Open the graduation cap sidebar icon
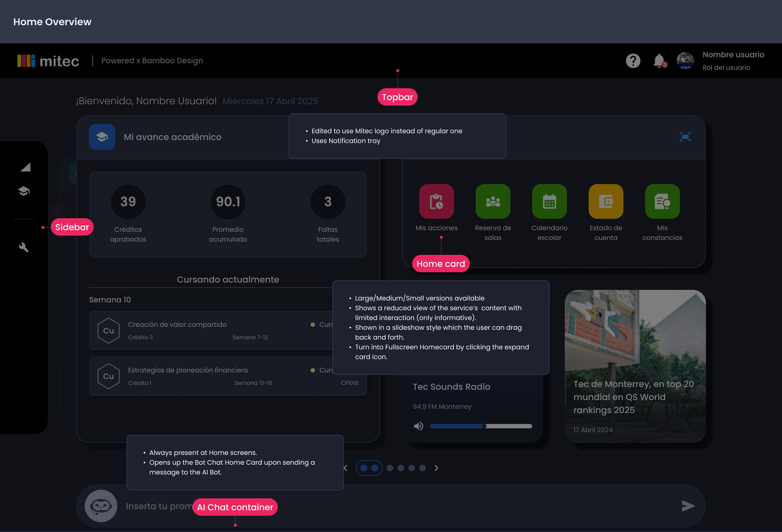The width and height of the screenshot is (782, 532). click(x=24, y=191)
